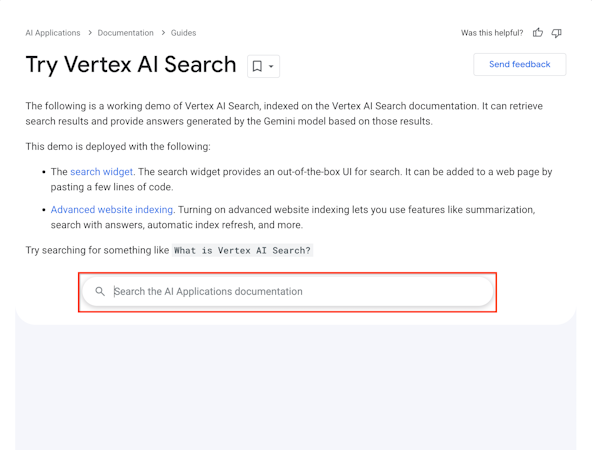Viewport: 592px width, 450px height.
Task: Open the search widget link
Action: click(x=102, y=172)
